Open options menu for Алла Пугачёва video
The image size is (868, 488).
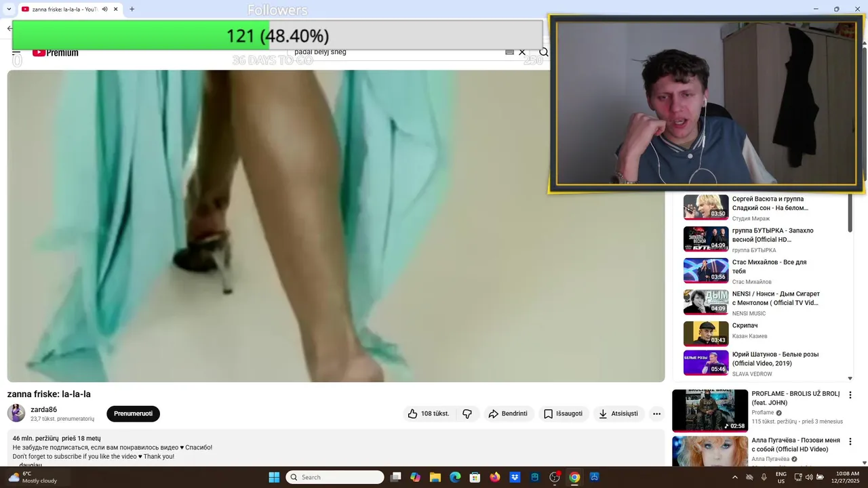click(x=850, y=442)
